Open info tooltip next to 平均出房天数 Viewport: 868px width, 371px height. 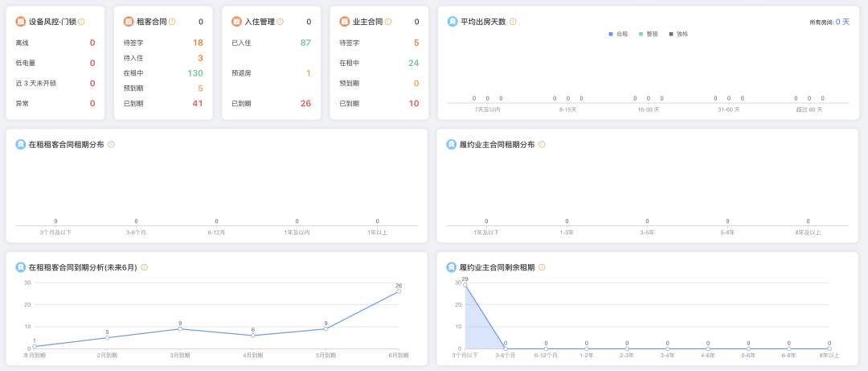513,22
